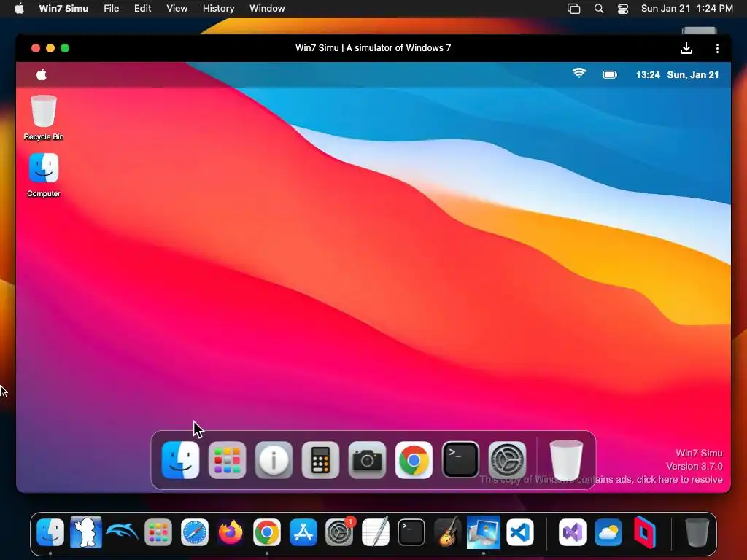Open TextEdit in the macOS dock
Image resolution: width=747 pixels, height=560 pixels.
click(x=376, y=532)
